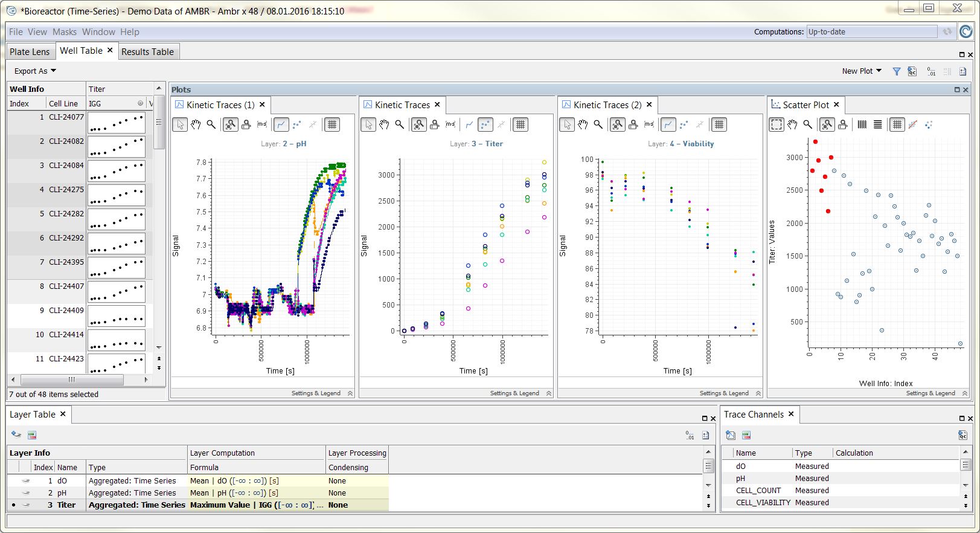The height and width of the screenshot is (533, 980).
Task: Switch to the Results Table tab
Action: click(x=147, y=52)
